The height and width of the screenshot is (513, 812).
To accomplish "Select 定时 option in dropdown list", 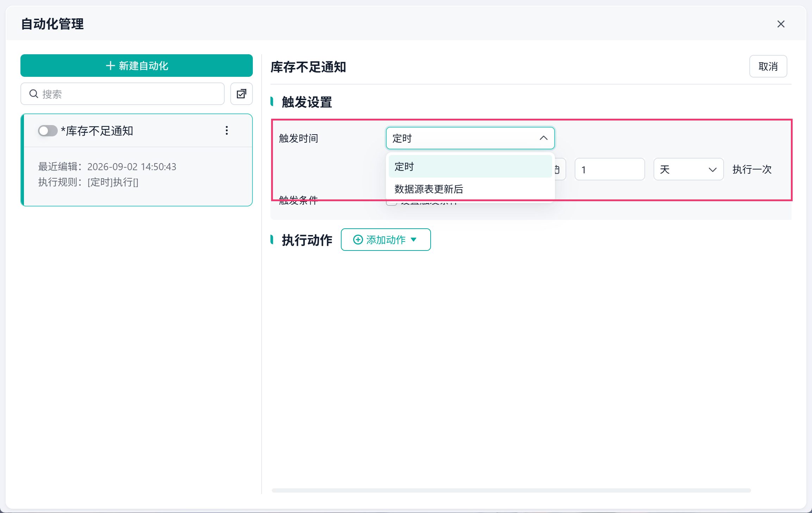I will [x=470, y=166].
